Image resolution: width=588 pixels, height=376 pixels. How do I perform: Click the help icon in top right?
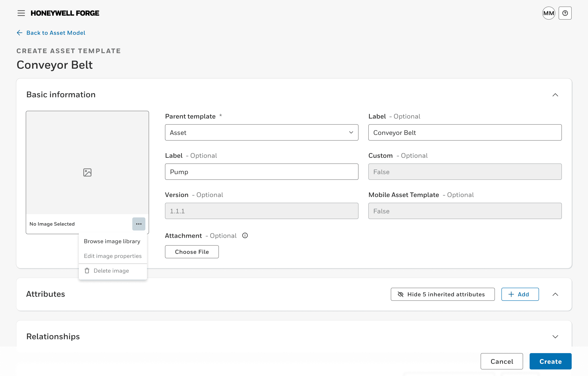[565, 13]
